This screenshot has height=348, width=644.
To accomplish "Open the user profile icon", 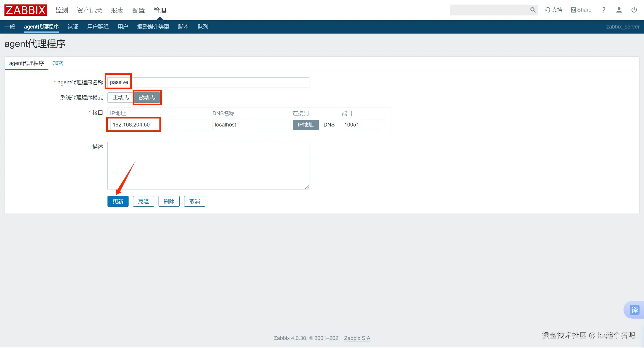I will click(619, 10).
